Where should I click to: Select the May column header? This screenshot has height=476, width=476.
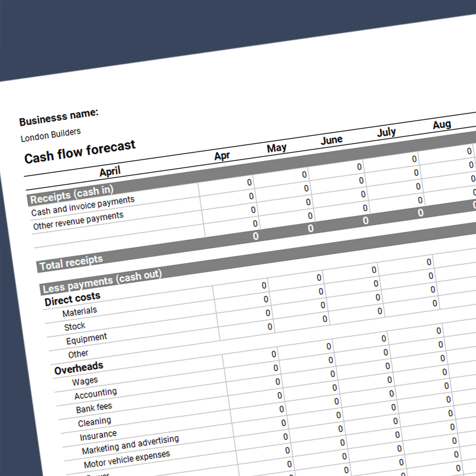tap(276, 148)
